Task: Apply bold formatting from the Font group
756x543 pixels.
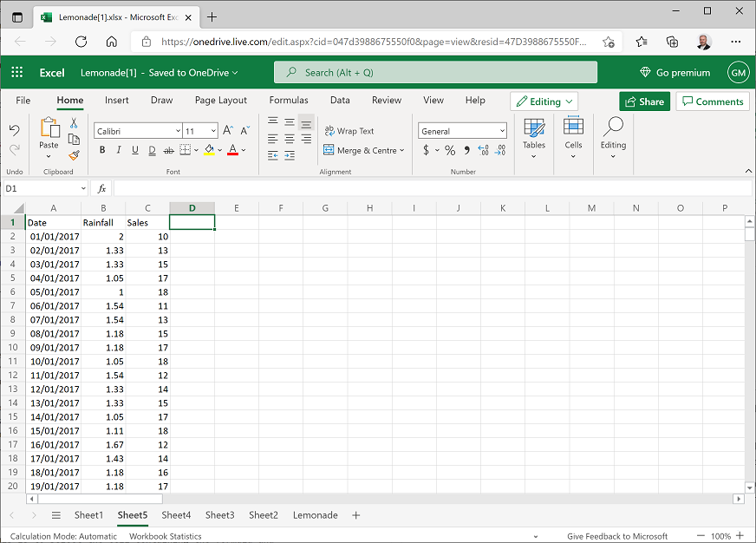Action: point(101,150)
